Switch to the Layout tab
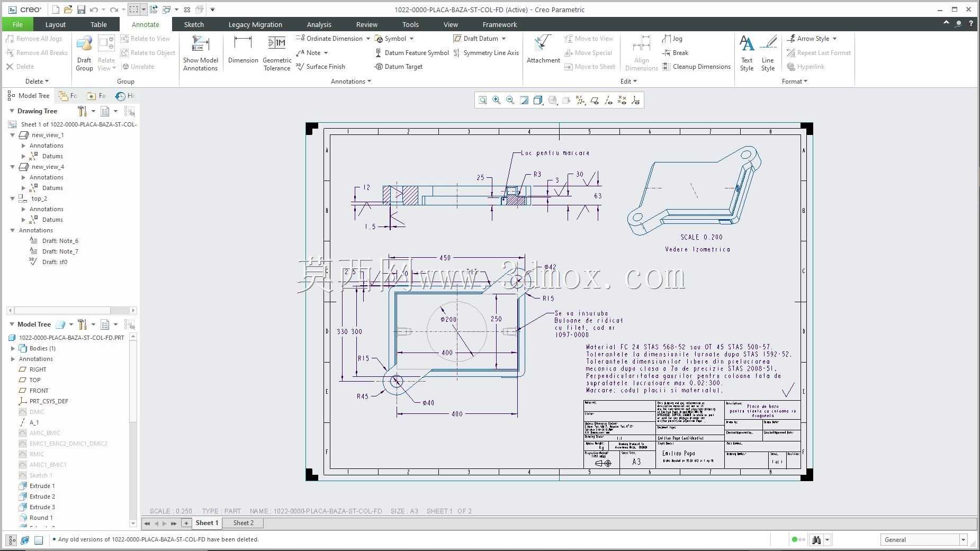The image size is (980, 551). 55,24
